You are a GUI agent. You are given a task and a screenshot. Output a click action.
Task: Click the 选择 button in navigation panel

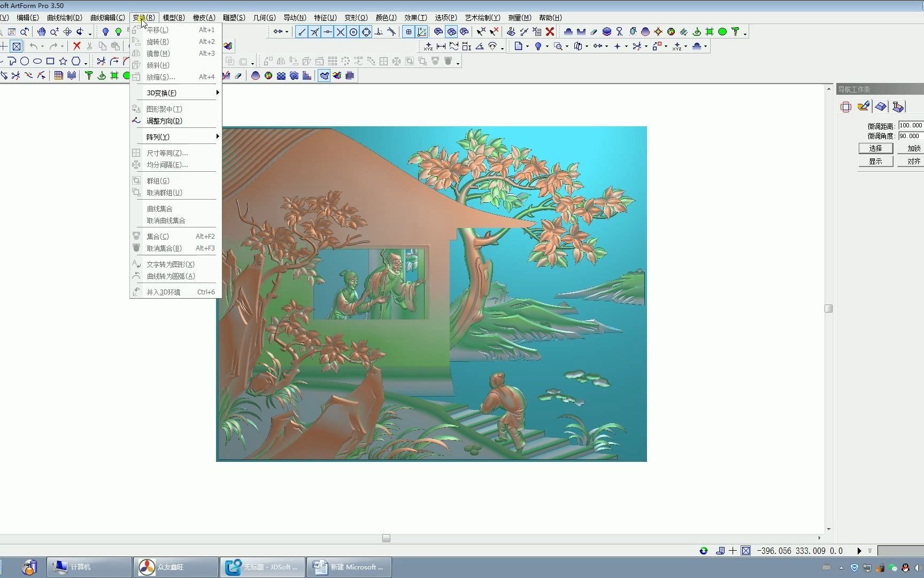[875, 148]
